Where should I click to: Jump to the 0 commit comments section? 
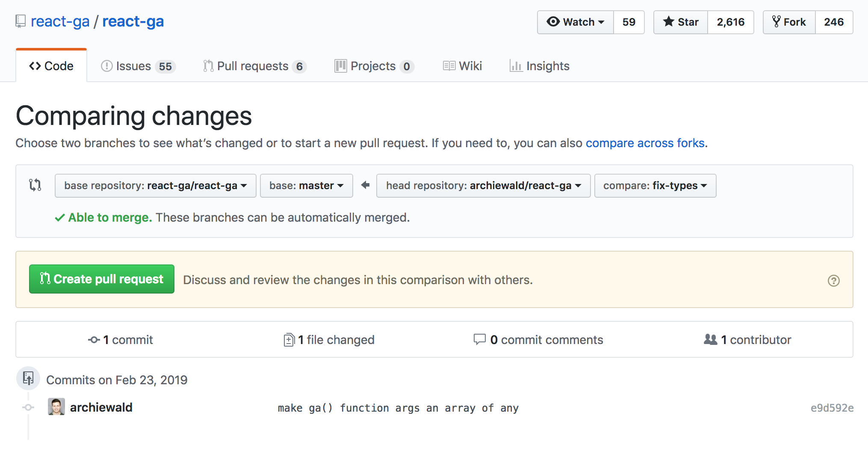(x=539, y=340)
